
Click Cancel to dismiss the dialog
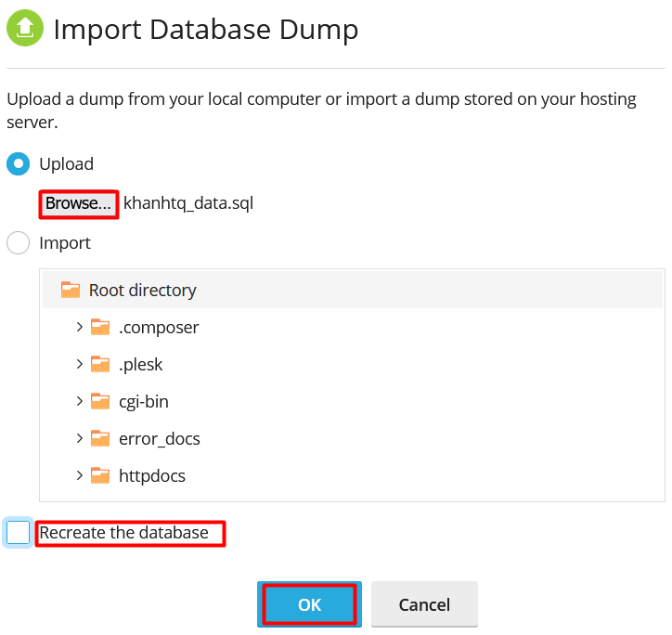(x=424, y=604)
